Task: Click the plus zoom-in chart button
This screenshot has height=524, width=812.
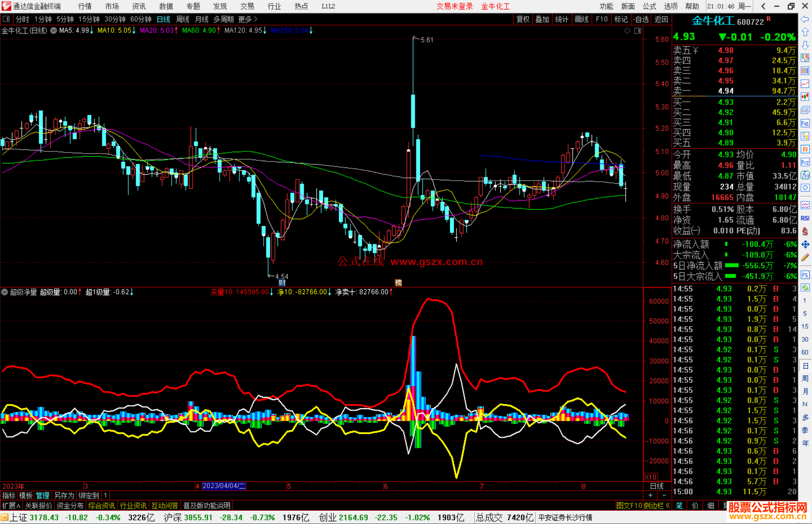Action: (650, 495)
